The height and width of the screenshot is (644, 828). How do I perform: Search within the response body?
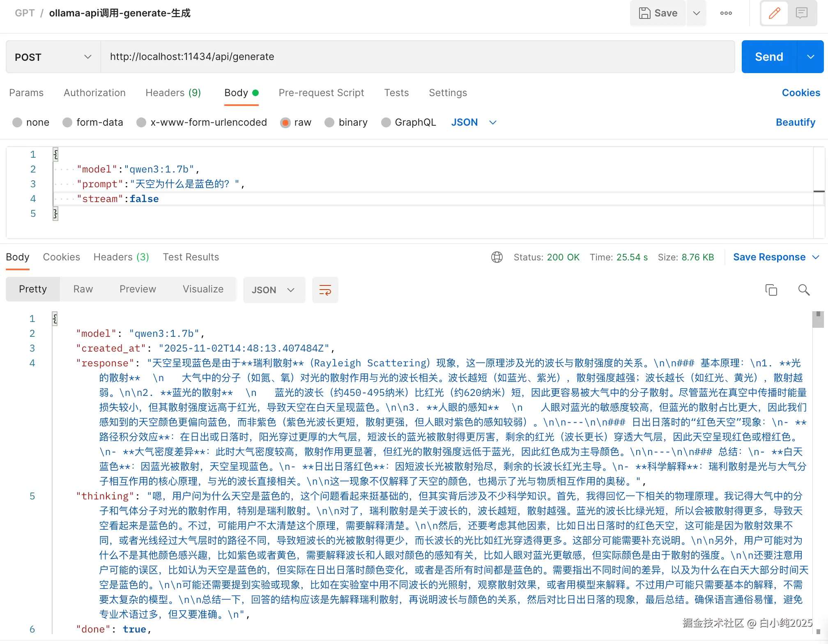click(x=804, y=290)
